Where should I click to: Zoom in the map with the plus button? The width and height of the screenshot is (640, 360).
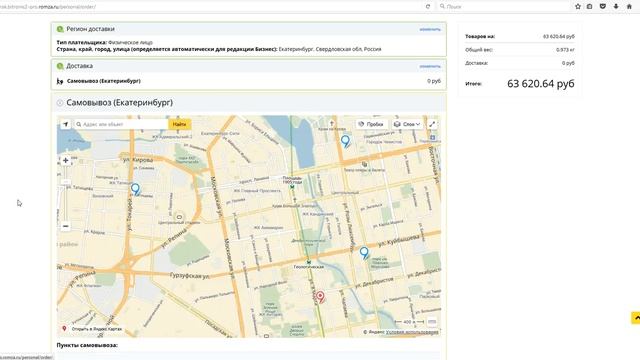(65, 160)
